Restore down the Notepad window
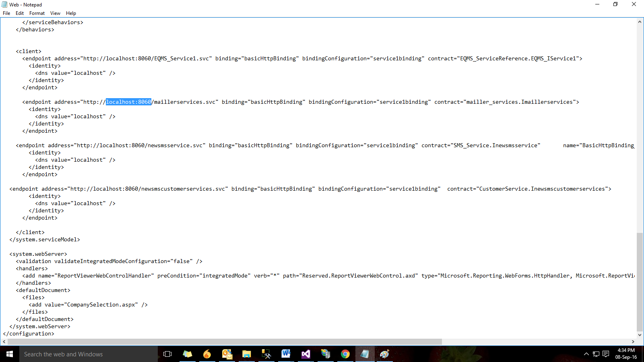 (615, 4)
